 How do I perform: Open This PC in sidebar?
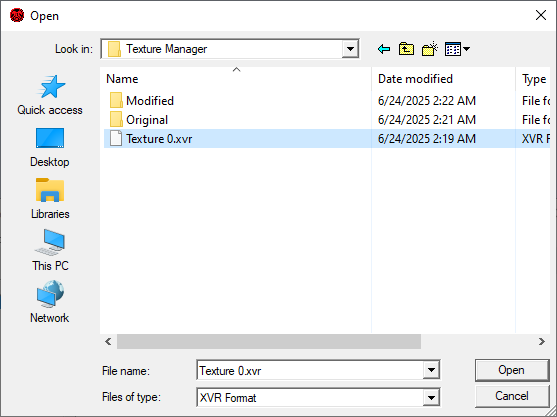coord(50,251)
